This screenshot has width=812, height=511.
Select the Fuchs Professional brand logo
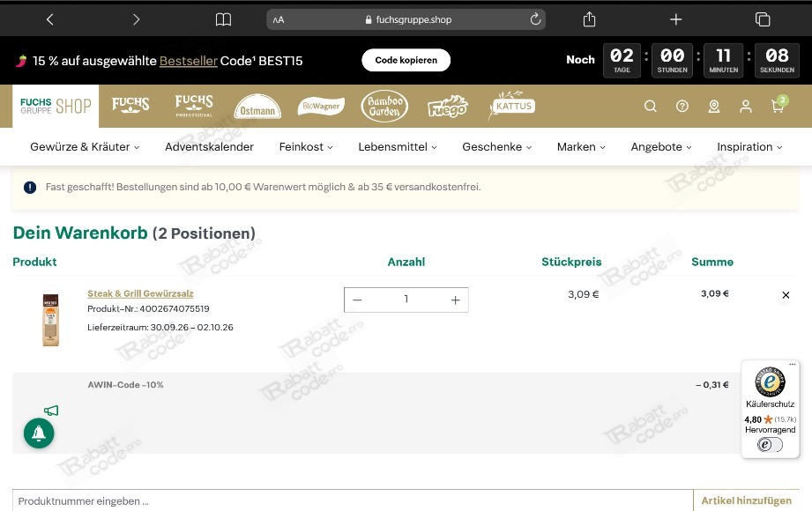click(194, 106)
